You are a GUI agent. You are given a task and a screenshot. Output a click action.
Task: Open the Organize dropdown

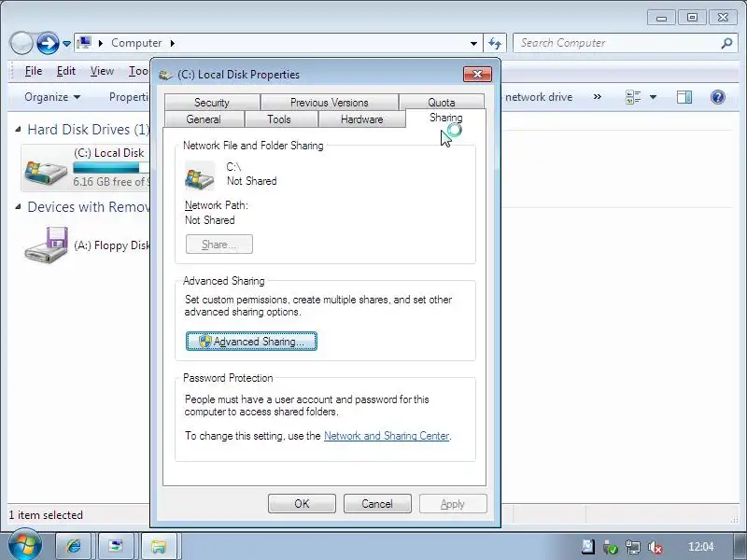(x=52, y=97)
